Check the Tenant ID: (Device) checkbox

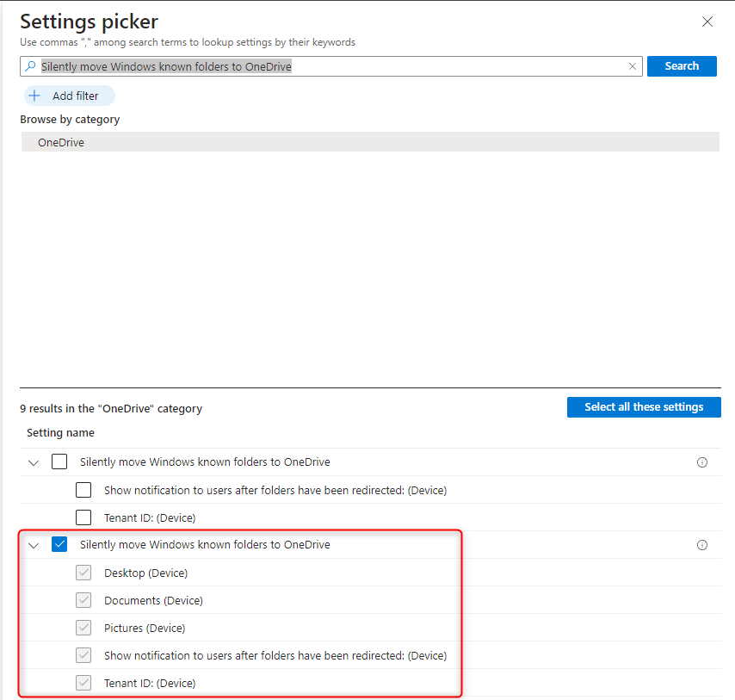[x=83, y=517]
